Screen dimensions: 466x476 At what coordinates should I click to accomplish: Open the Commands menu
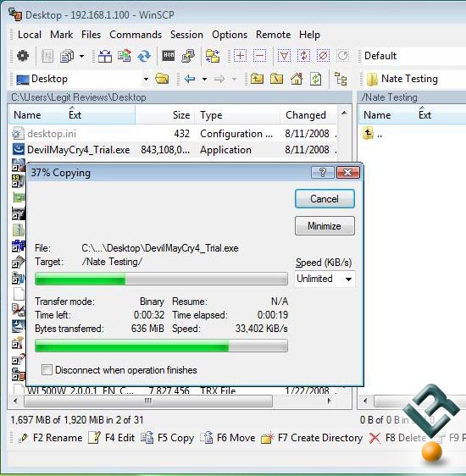tap(136, 35)
